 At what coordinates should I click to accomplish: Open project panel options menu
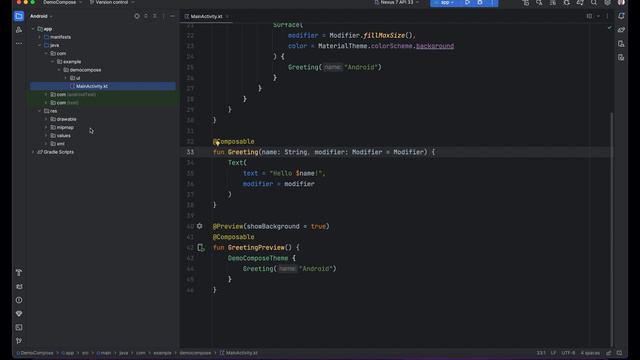coord(164,16)
